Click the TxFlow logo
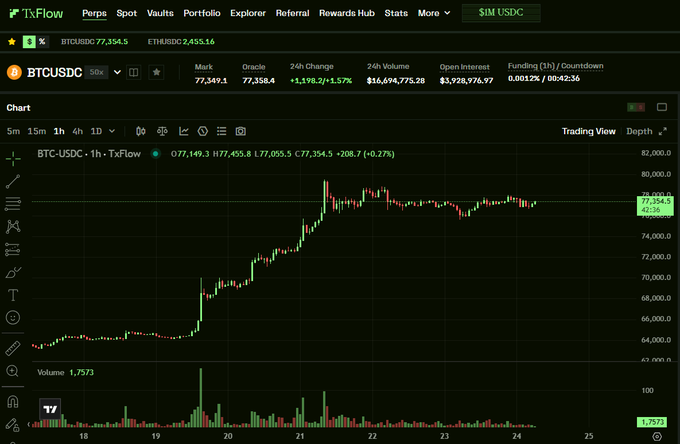The width and height of the screenshot is (680, 444). coord(36,13)
